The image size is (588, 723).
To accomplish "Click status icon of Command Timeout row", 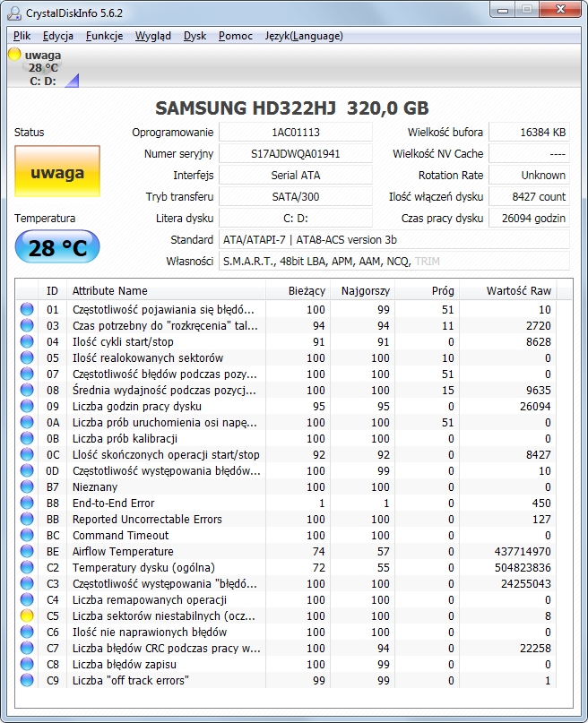I will [27, 535].
